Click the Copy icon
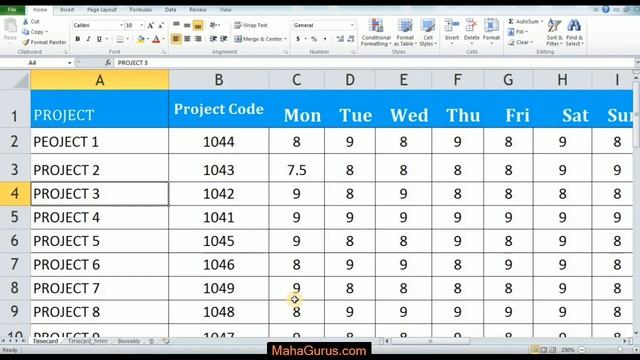This screenshot has height=360, width=640. (26, 32)
